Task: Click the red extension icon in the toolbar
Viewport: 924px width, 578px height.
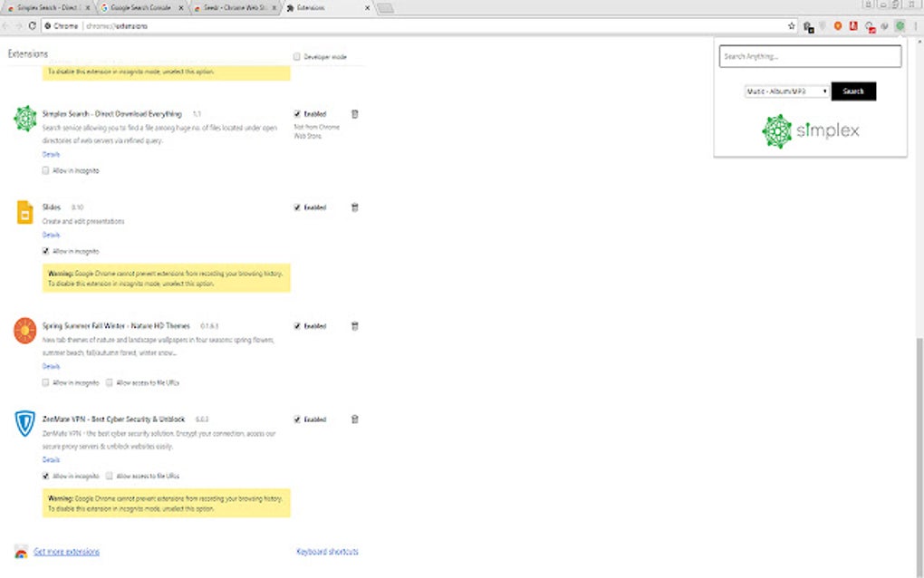Action: 852,26
